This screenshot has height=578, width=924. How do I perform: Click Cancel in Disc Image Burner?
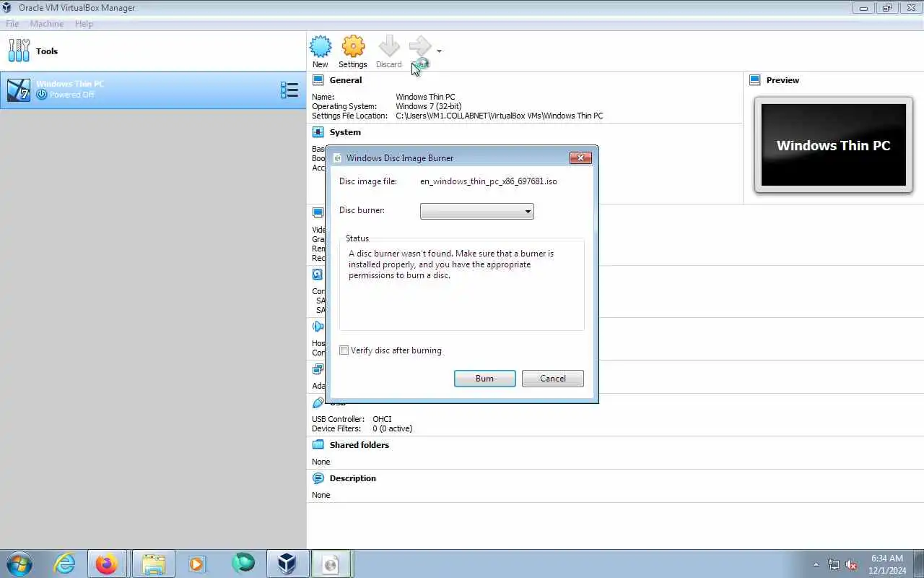click(553, 379)
